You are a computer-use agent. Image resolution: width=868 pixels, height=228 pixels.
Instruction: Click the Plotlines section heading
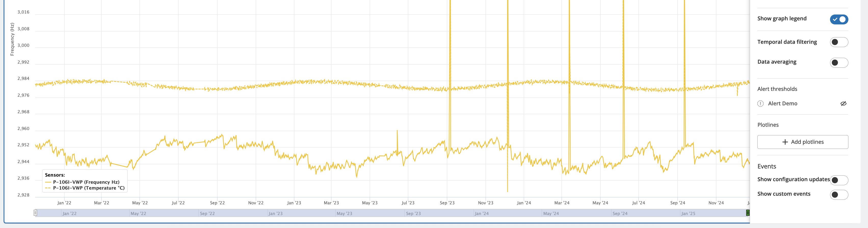(768, 125)
